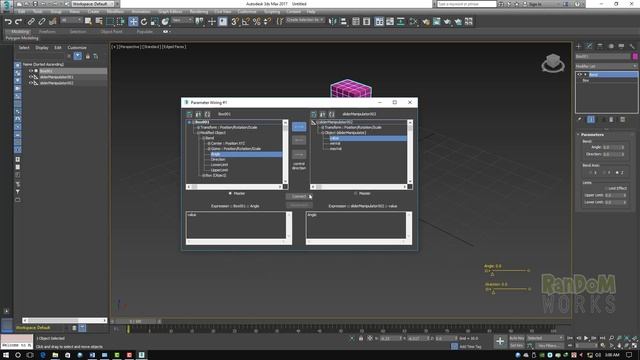Open the Rendering menu
Screen dimensions: 640x360
click(x=199, y=12)
